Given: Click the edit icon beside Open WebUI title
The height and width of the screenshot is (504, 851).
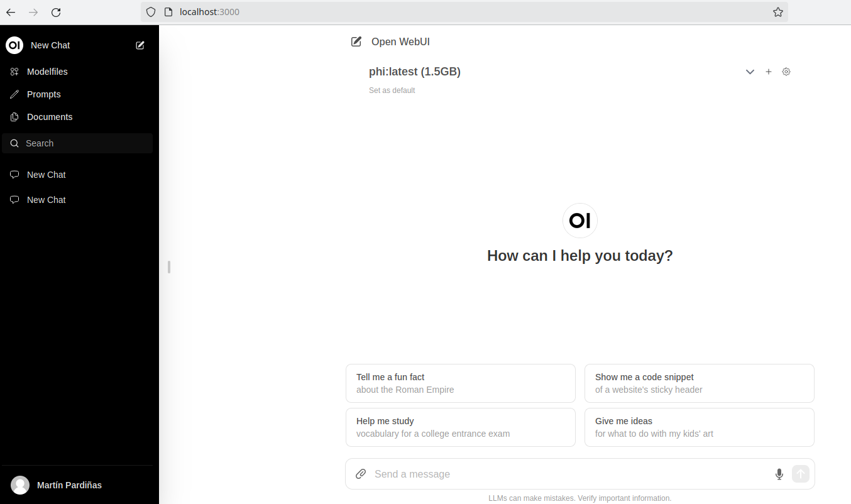Looking at the screenshot, I should 356,41.
